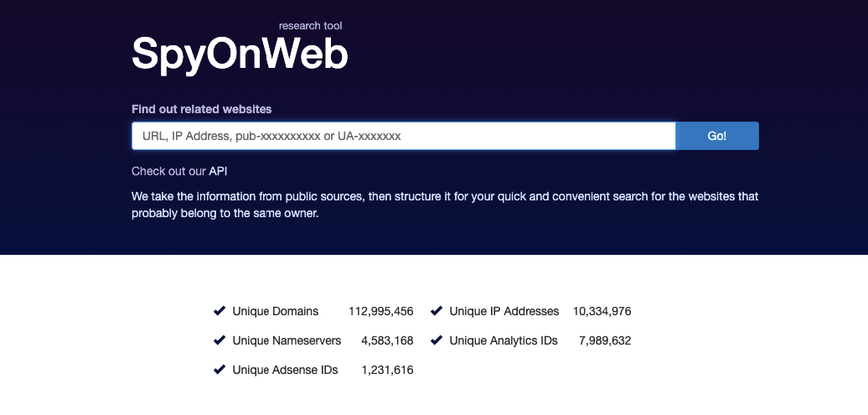Image resolution: width=868 pixels, height=415 pixels.
Task: Click the checkmark beside Unique Analytics IDs
Action: (x=437, y=340)
